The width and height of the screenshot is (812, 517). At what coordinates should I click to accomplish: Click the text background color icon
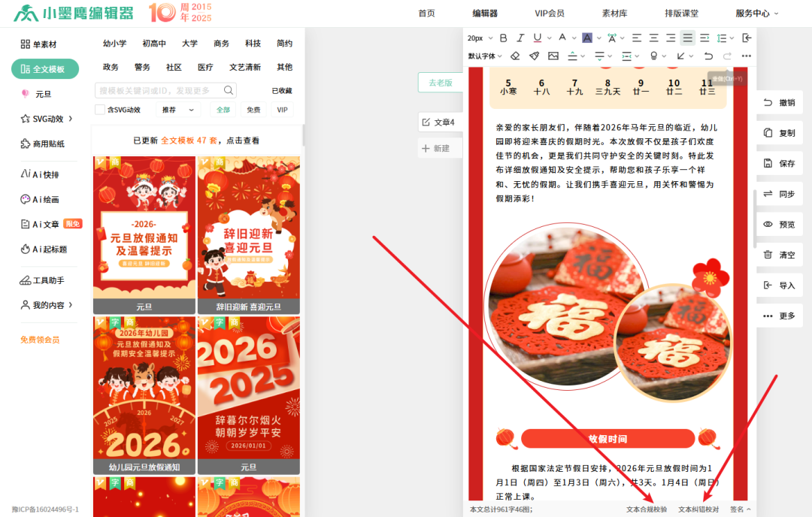586,38
